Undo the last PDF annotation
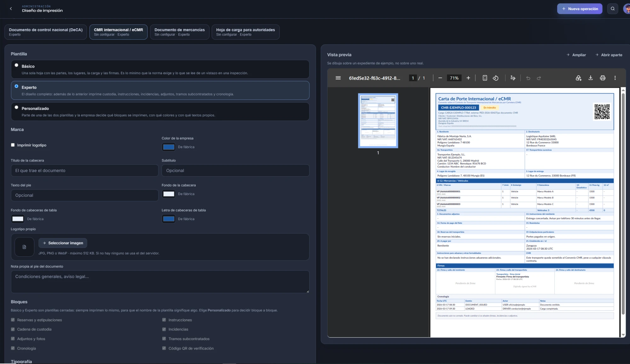630x364 pixels. click(x=528, y=78)
